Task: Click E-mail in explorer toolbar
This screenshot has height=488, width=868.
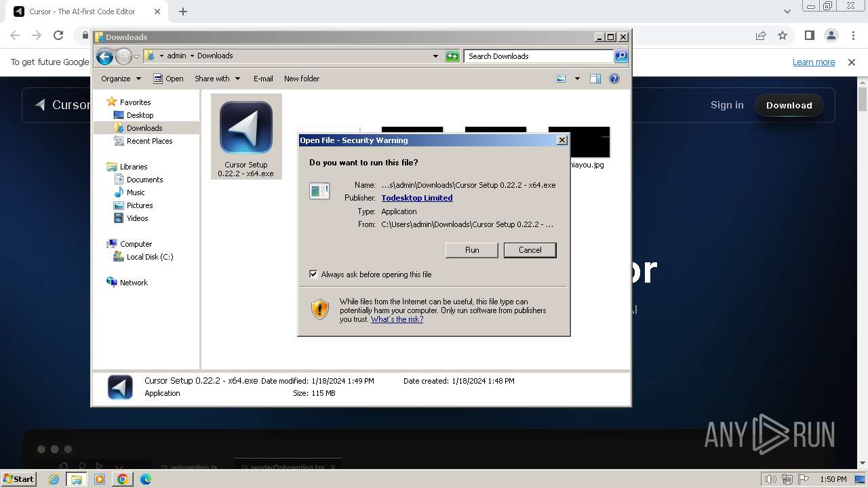Action: tap(263, 79)
